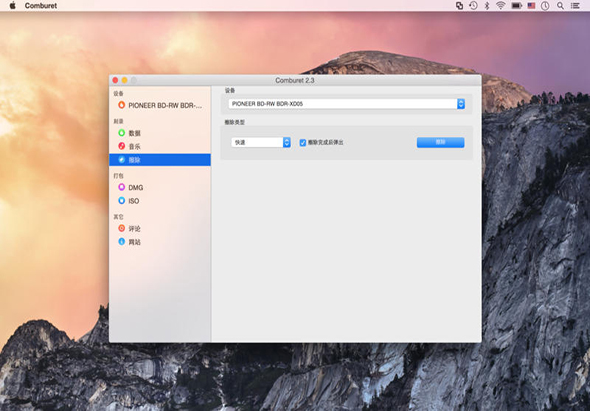Open the PIONEER BD-RW BDR-XD05 device dropdown

(347, 104)
